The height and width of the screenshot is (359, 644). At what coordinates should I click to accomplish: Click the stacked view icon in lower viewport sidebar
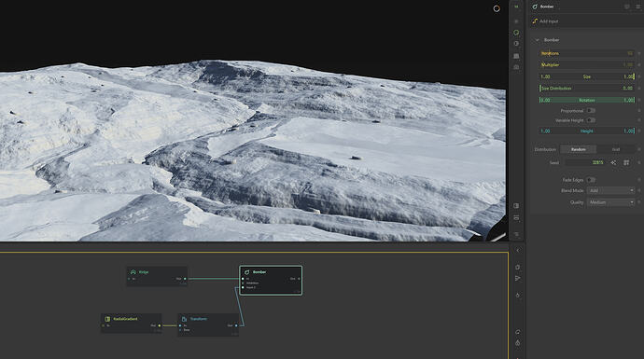click(x=516, y=218)
